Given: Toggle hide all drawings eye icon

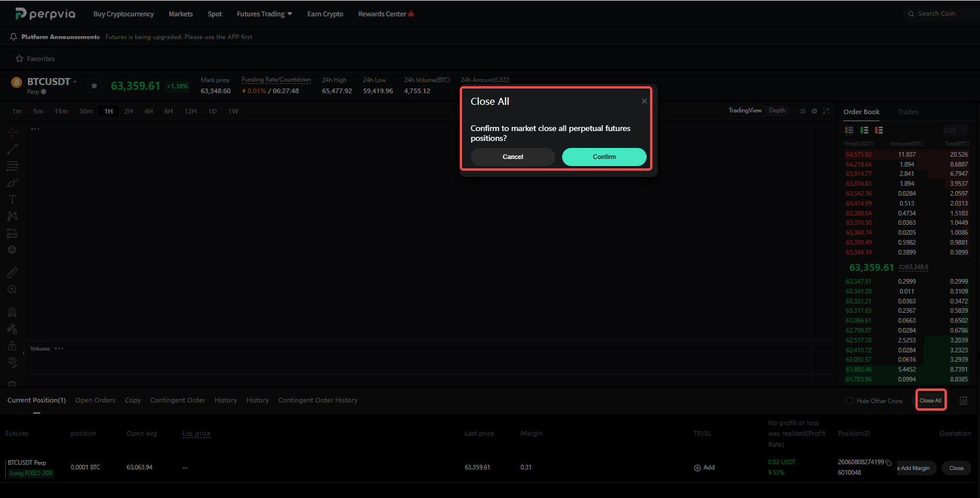Looking at the screenshot, I should point(12,362).
